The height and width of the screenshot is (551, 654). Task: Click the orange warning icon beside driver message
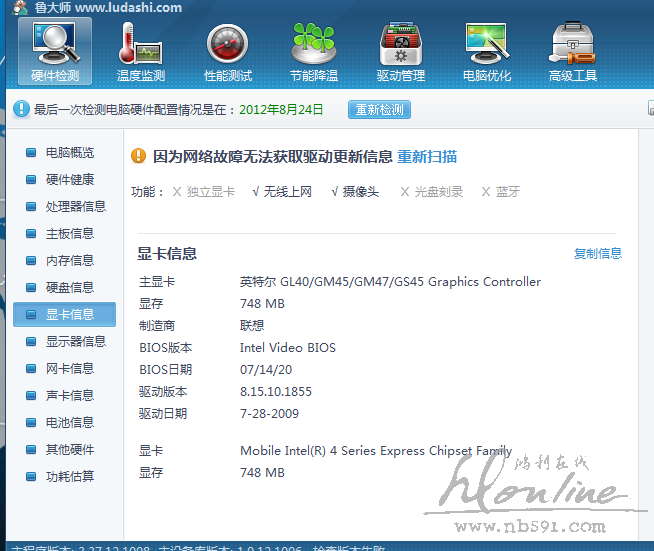pyautogui.click(x=140, y=156)
